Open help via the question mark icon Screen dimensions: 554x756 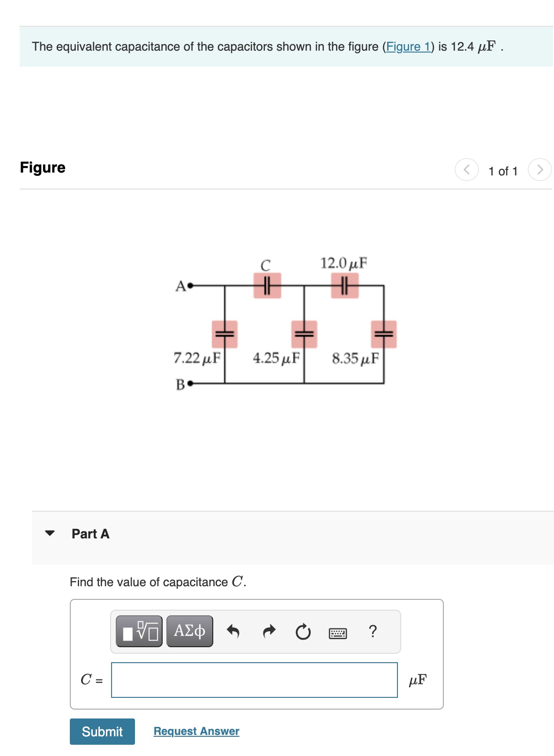[373, 632]
